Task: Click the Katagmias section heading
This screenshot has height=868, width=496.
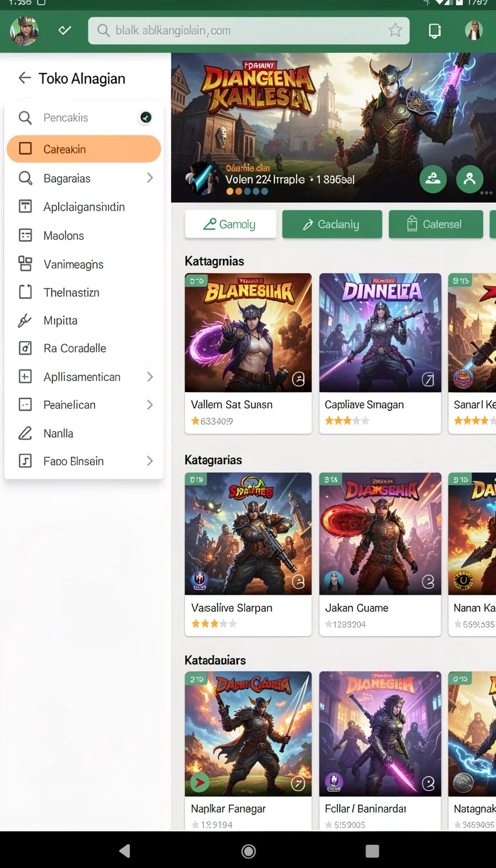Action: tap(214, 261)
